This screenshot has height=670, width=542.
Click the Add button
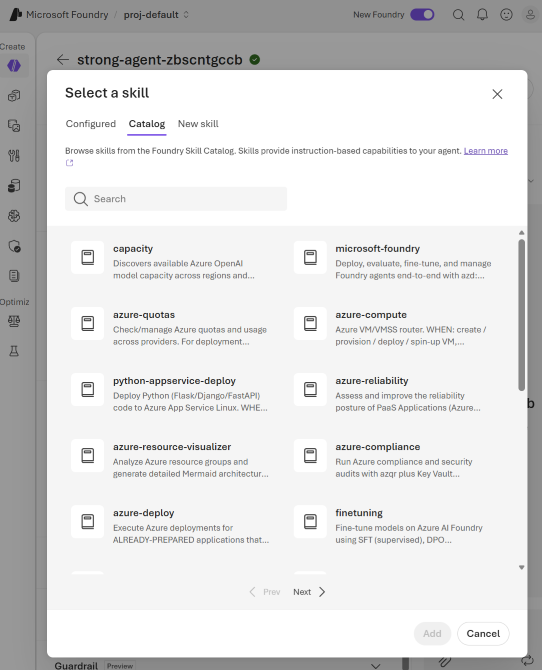[x=432, y=634]
